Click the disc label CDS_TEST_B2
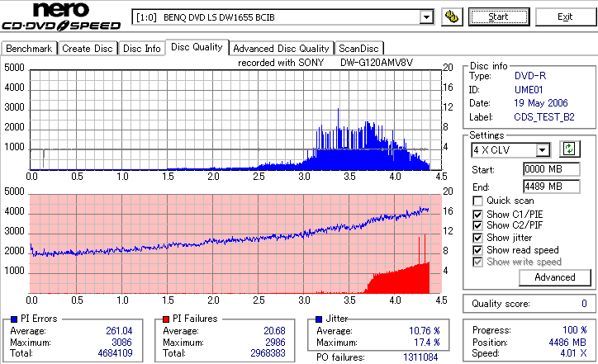Image resolution: width=598 pixels, height=364 pixels. pyautogui.click(x=544, y=117)
